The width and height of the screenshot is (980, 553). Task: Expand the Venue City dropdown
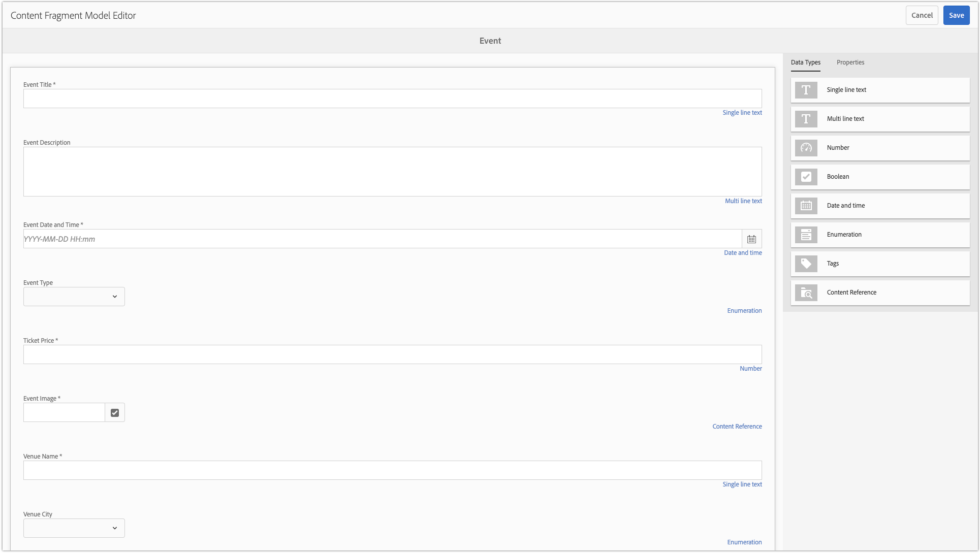click(74, 528)
